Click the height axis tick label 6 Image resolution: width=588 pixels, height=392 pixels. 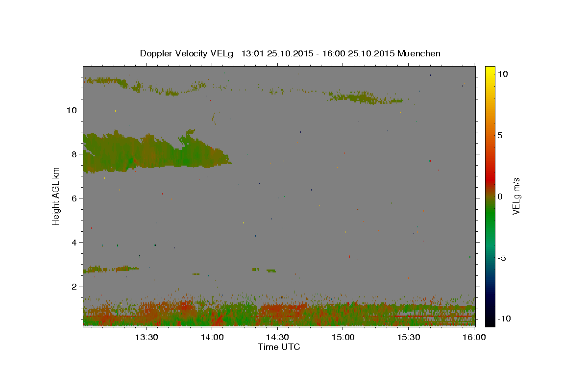(74, 198)
